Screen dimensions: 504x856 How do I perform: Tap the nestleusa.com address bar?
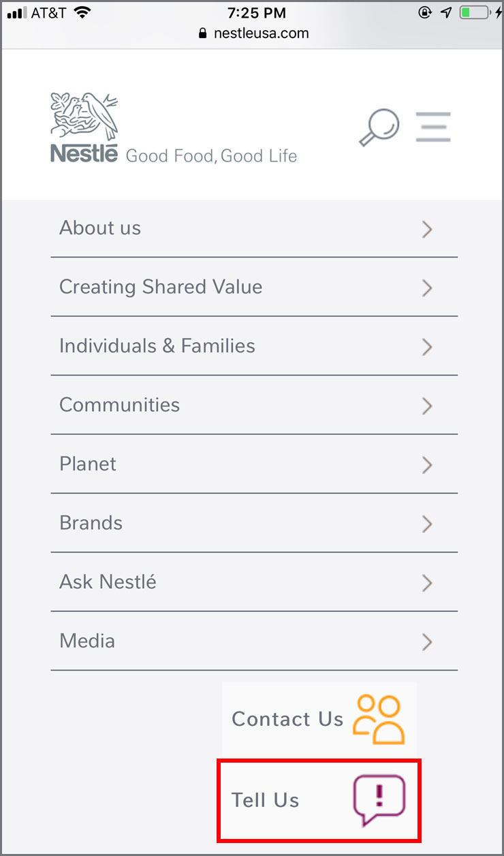(x=261, y=33)
